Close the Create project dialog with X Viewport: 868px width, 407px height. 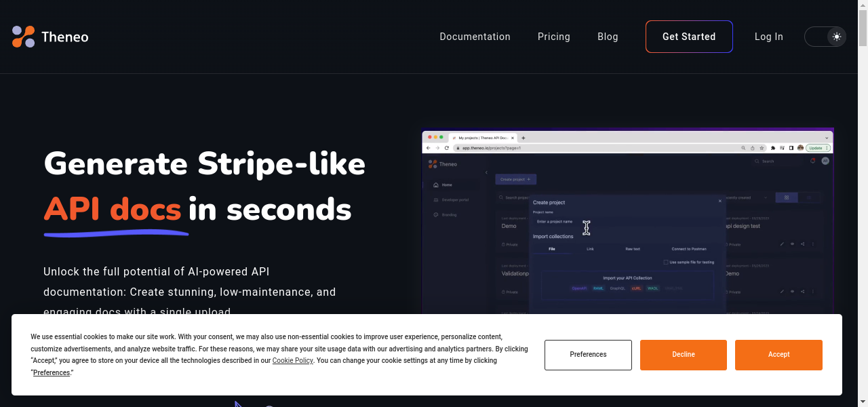[720, 201]
